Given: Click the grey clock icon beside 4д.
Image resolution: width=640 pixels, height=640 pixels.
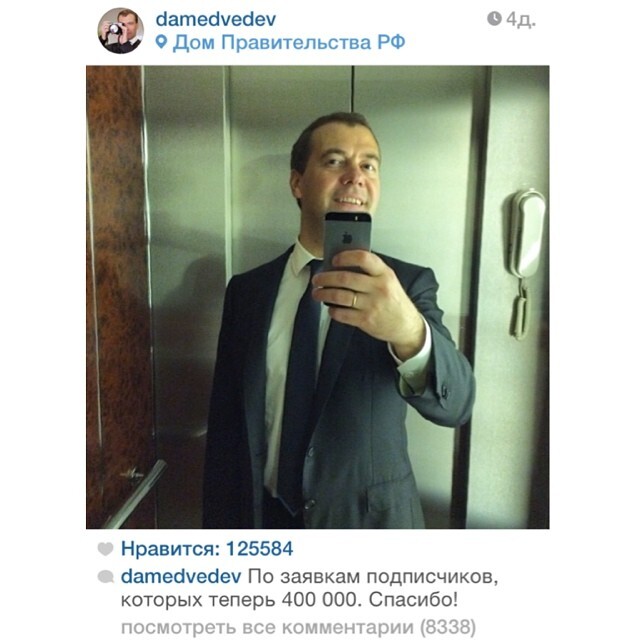Looking at the screenshot, I should pos(494,18).
